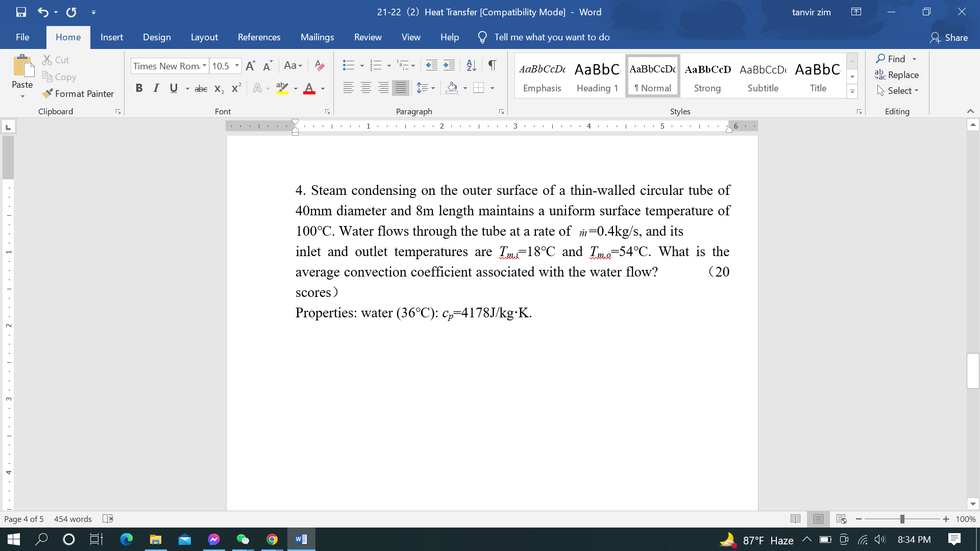Toggle Bold formatting
980x551 pixels.
[139, 88]
